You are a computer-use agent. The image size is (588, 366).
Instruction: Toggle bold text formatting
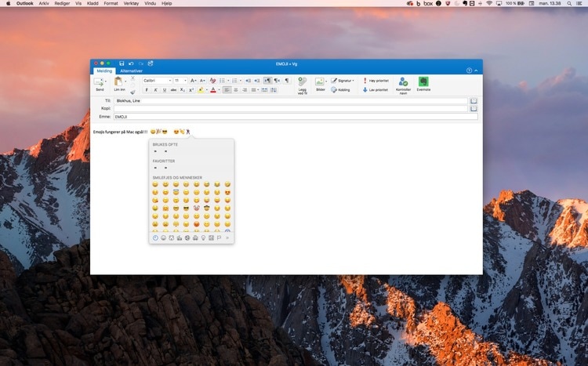(147, 90)
